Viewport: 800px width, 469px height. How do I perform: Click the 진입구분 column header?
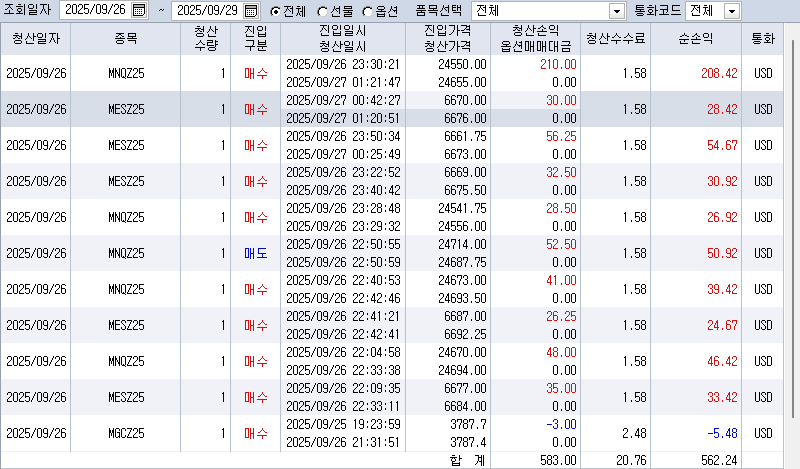(x=256, y=38)
